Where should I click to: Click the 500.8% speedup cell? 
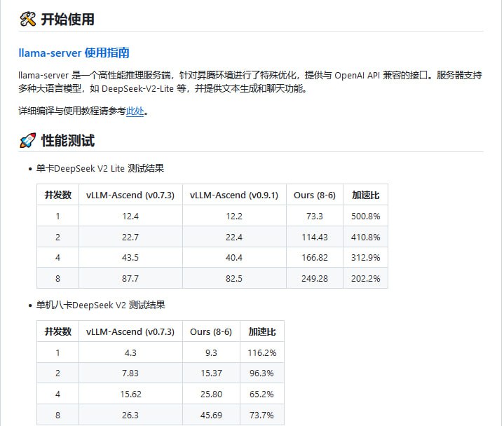point(365,216)
